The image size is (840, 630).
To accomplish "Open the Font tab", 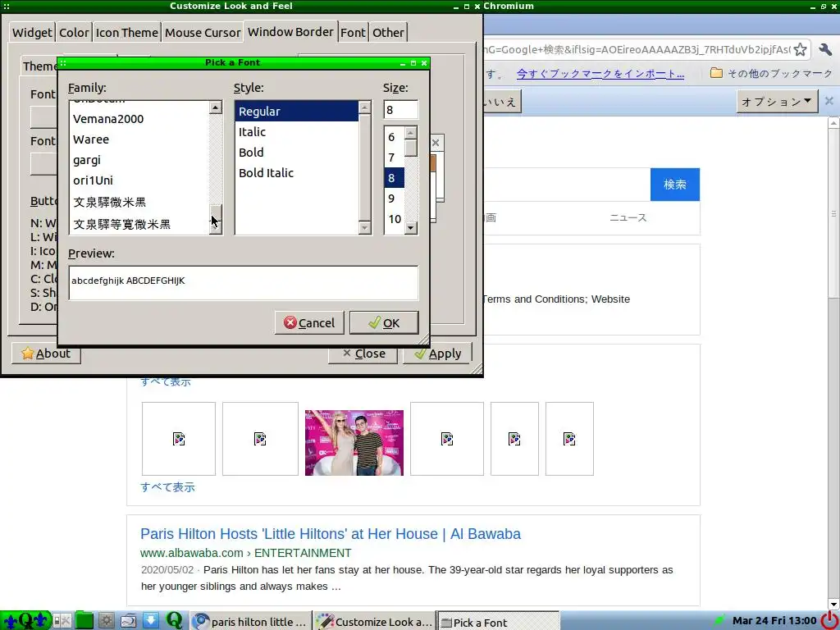I will tap(353, 33).
